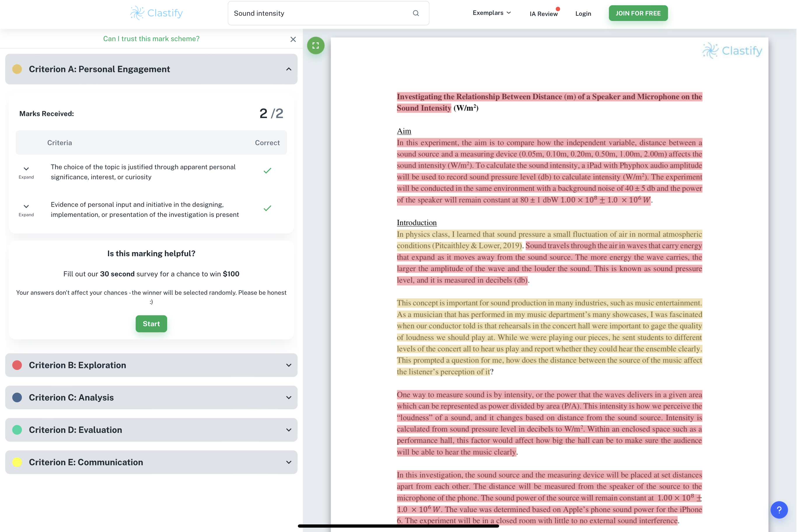Go to IA Review page
Image resolution: width=797 pixels, height=532 pixels.
tap(544, 14)
